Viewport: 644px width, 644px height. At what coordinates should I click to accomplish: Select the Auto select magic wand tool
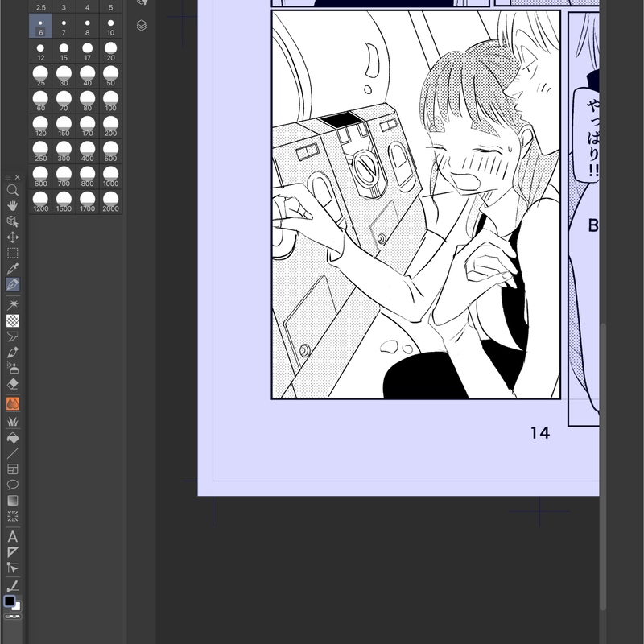tap(13, 305)
